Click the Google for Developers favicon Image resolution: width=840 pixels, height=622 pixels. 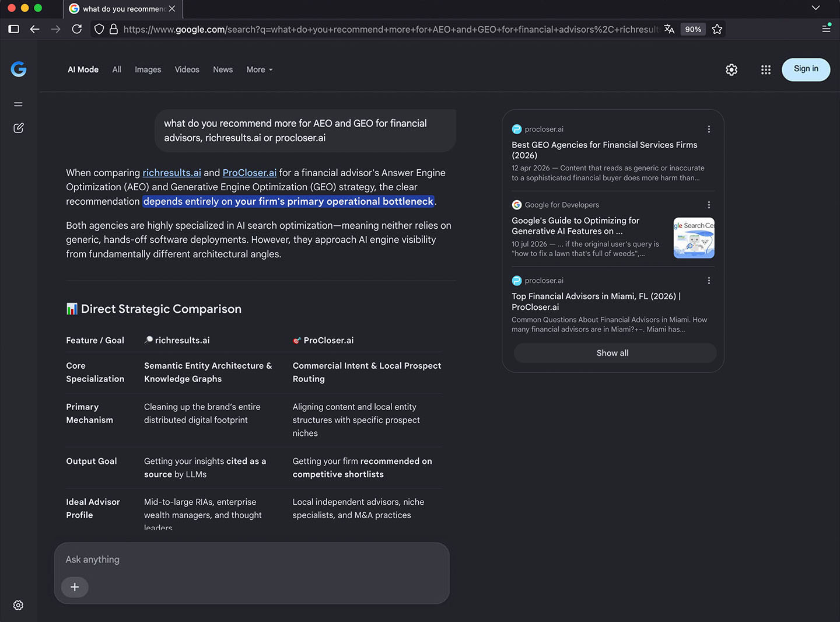[x=517, y=205]
